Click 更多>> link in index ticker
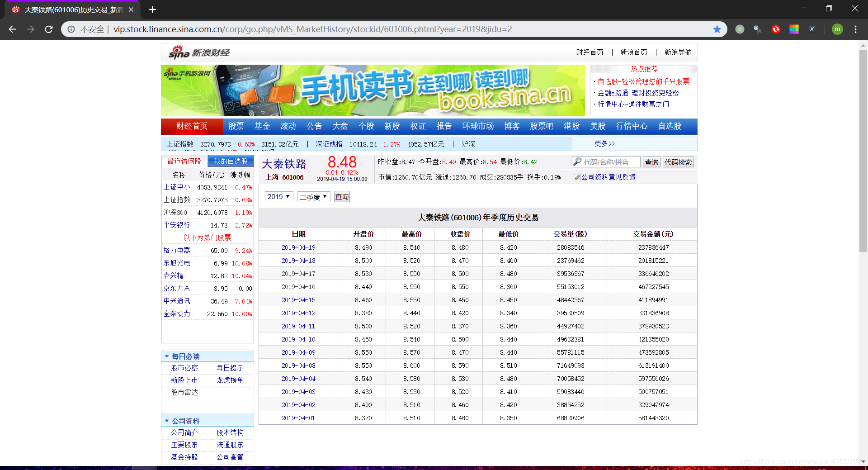The height and width of the screenshot is (470, 868). click(x=604, y=144)
